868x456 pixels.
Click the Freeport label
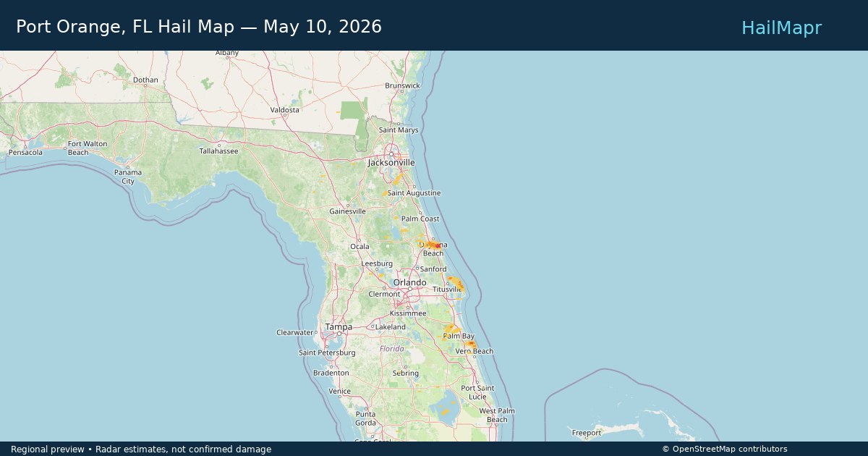[x=586, y=434]
